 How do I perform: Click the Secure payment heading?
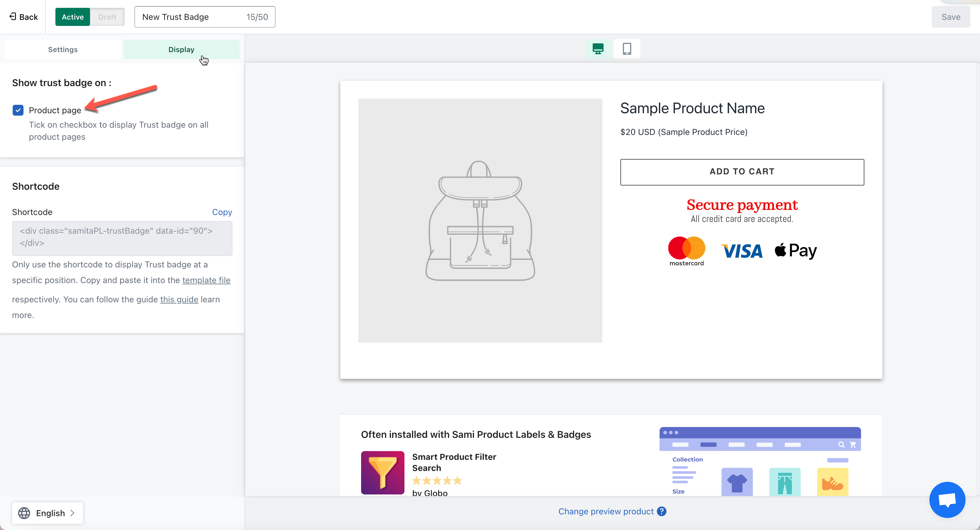tap(742, 205)
